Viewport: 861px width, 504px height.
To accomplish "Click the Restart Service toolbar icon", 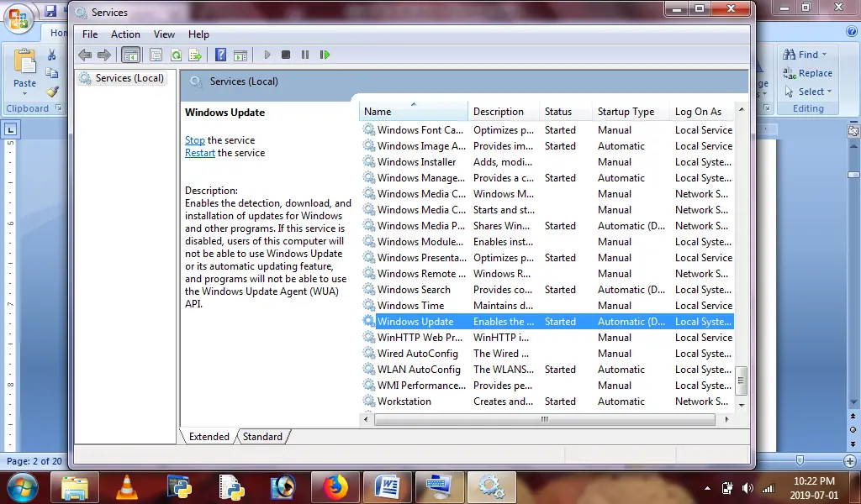I will [325, 55].
